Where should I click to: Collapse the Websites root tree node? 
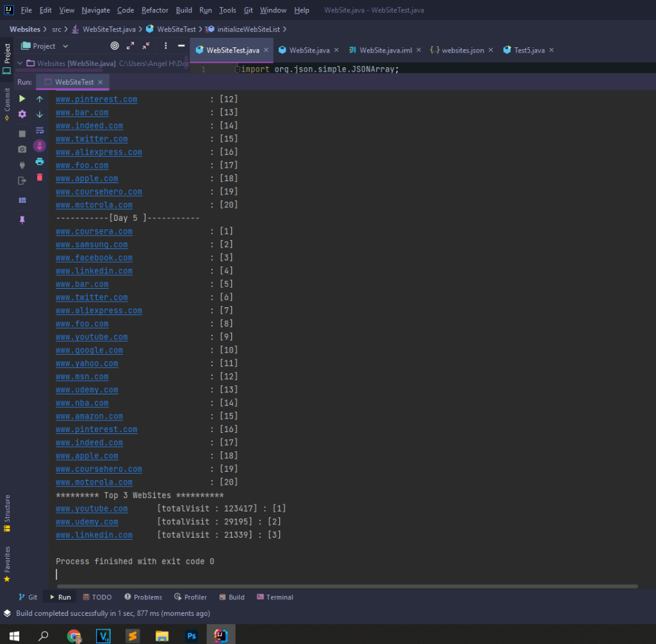[x=20, y=63]
